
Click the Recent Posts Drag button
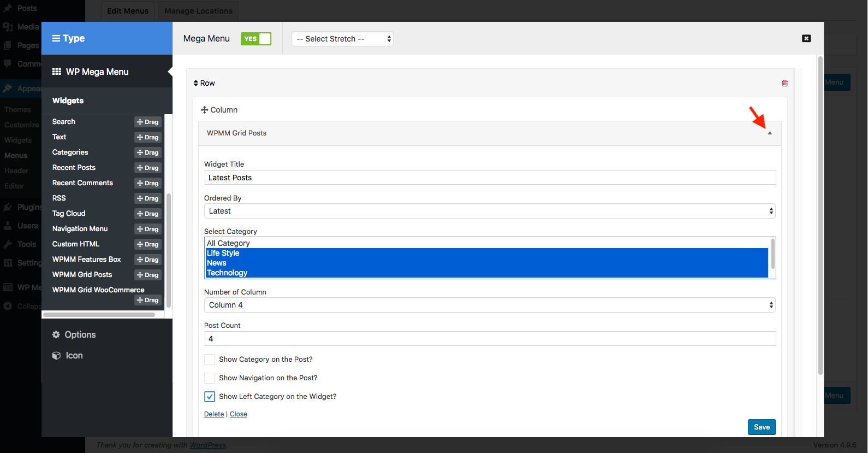click(148, 168)
